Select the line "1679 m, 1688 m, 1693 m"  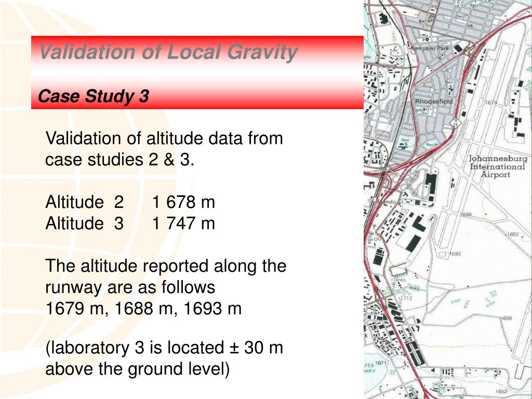point(143,309)
